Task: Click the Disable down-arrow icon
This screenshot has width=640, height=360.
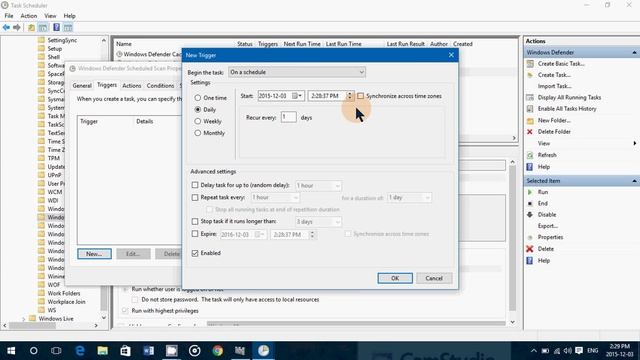Action: (530, 215)
